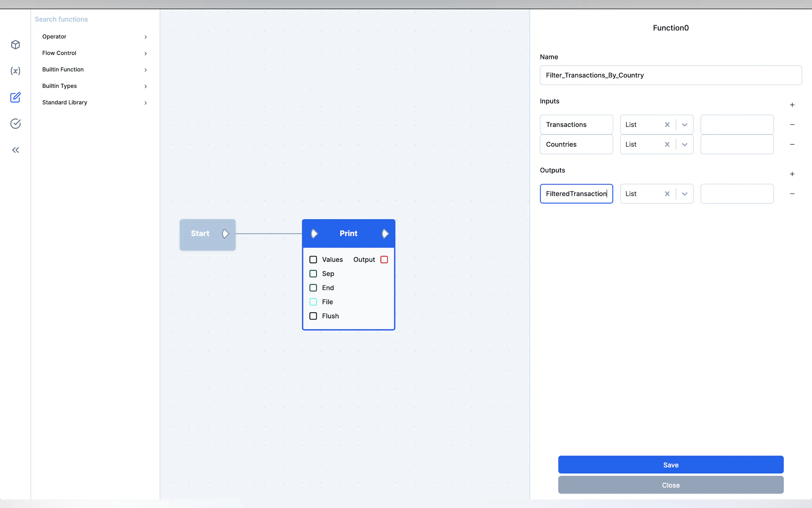Screen dimensions: 812x508
Task: Click the Save button
Action: (x=670, y=465)
